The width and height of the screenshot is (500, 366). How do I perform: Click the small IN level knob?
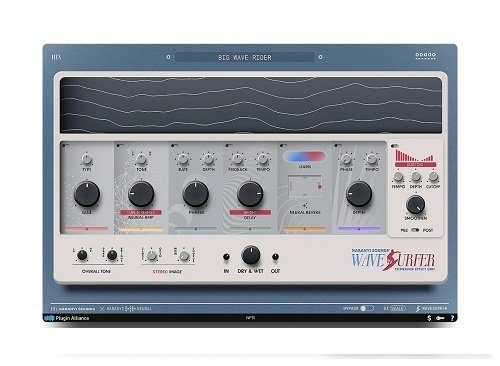[226, 257]
